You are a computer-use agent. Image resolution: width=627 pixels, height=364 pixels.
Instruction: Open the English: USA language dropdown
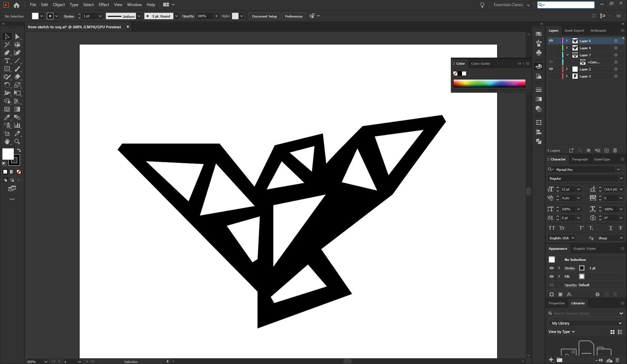562,238
